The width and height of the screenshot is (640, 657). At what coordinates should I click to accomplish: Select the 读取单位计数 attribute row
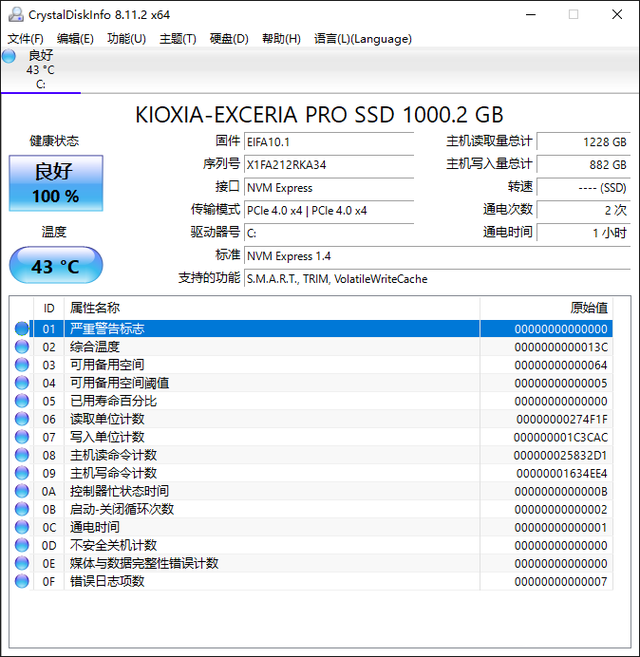click(313, 419)
